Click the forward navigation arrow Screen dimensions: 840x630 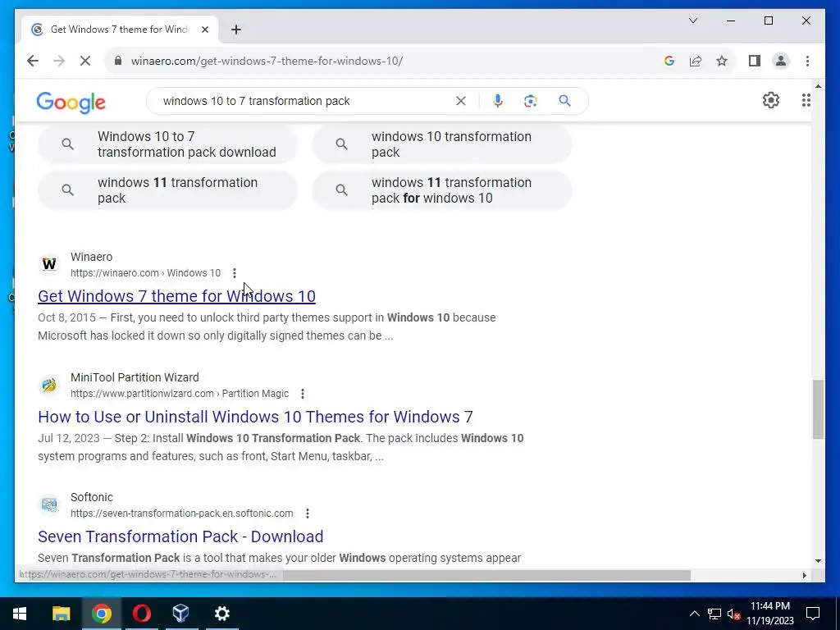pyautogui.click(x=59, y=61)
